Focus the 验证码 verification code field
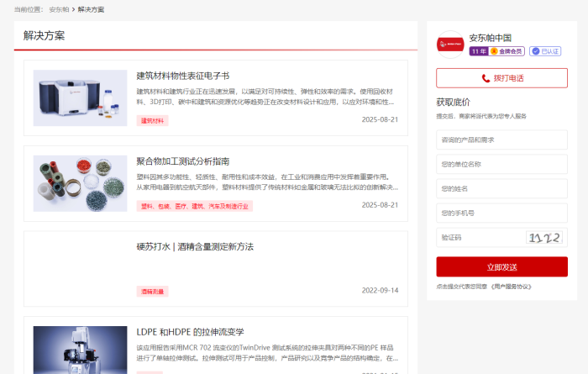This screenshot has height=374, width=588. 479,238
